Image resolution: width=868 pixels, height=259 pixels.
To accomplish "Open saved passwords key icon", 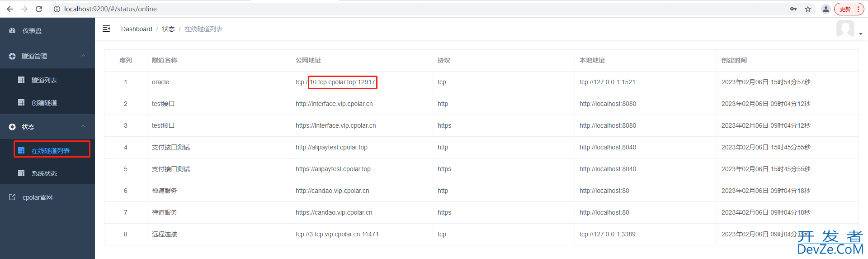I will pyautogui.click(x=793, y=9).
